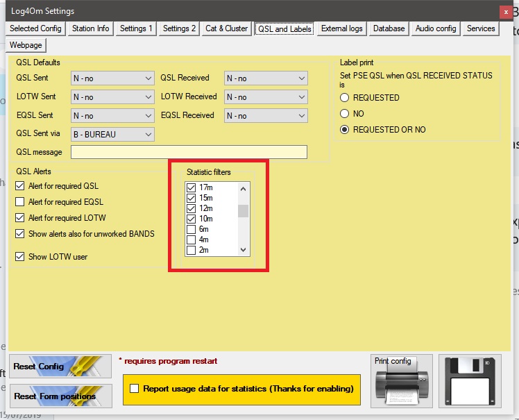Enable Alert for required EQSL checkbox
This screenshot has height=420, width=519.
pyautogui.click(x=20, y=202)
